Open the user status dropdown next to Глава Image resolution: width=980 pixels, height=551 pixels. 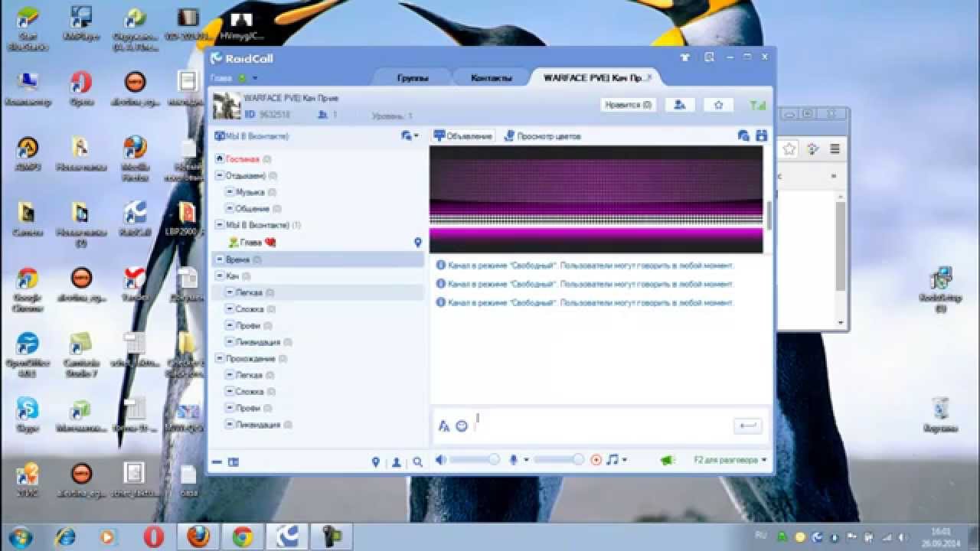click(x=255, y=78)
